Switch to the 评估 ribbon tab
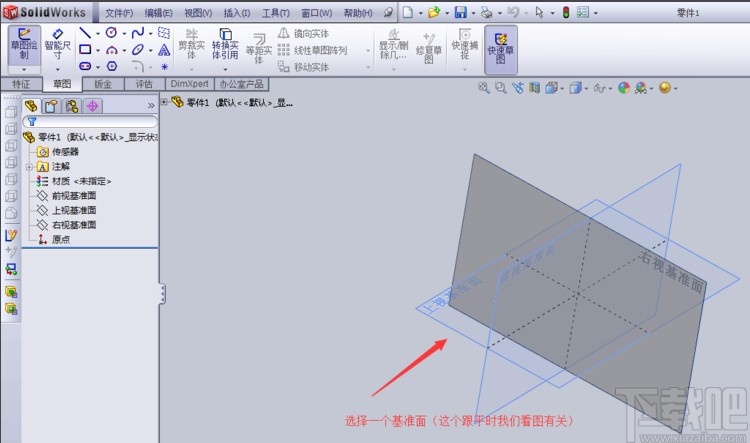Screen dimensions: 750x443 (x=144, y=84)
